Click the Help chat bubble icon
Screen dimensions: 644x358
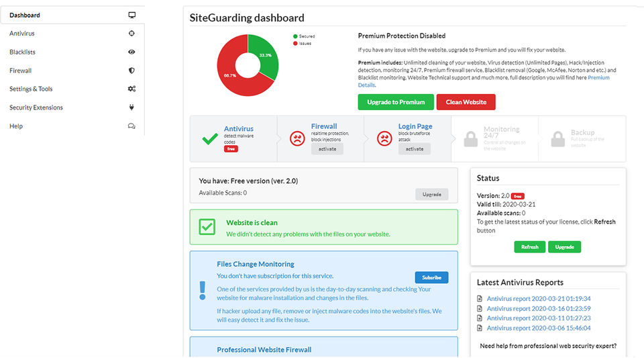point(131,126)
